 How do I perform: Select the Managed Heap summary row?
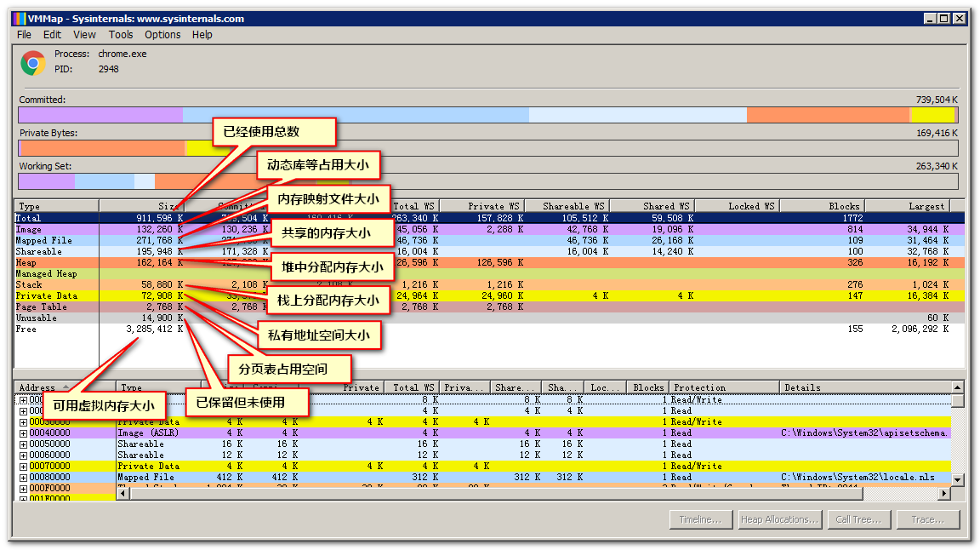pyautogui.click(x=489, y=274)
